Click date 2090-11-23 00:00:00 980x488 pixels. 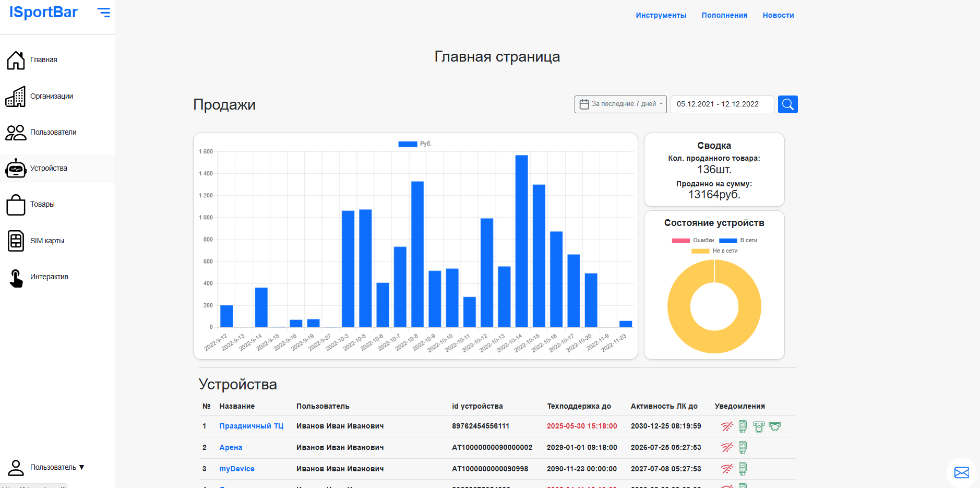coord(582,469)
